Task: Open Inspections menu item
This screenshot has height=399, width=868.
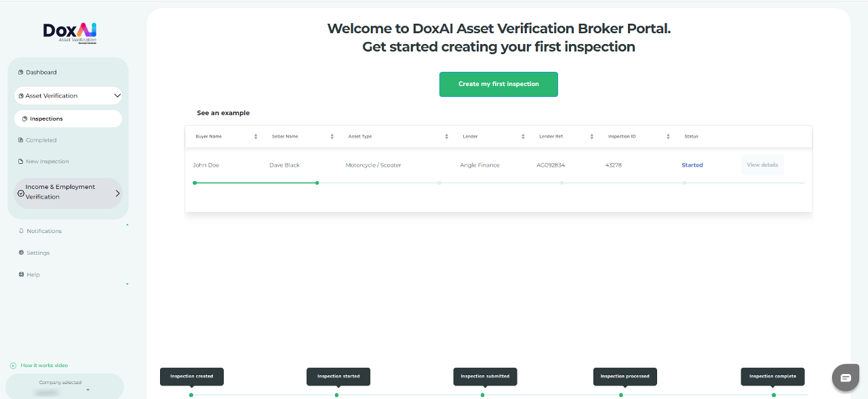Action: [46, 119]
